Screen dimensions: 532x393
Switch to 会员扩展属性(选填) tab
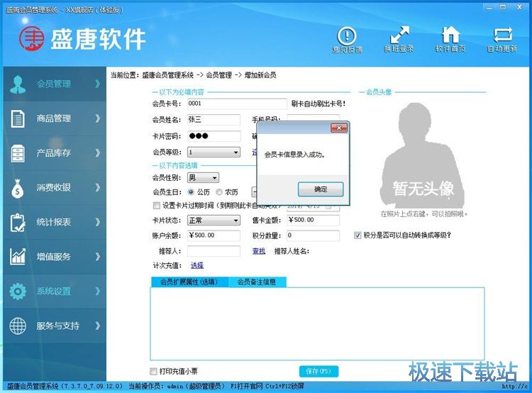click(189, 282)
